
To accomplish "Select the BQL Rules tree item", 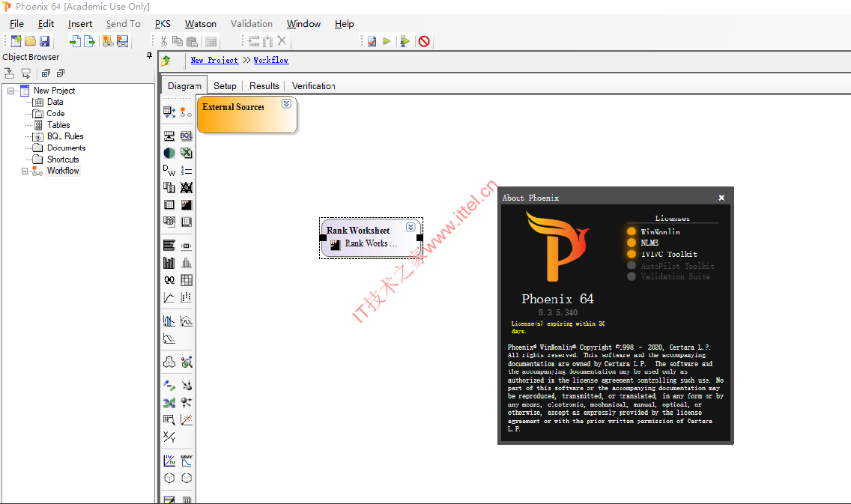I will [x=65, y=136].
